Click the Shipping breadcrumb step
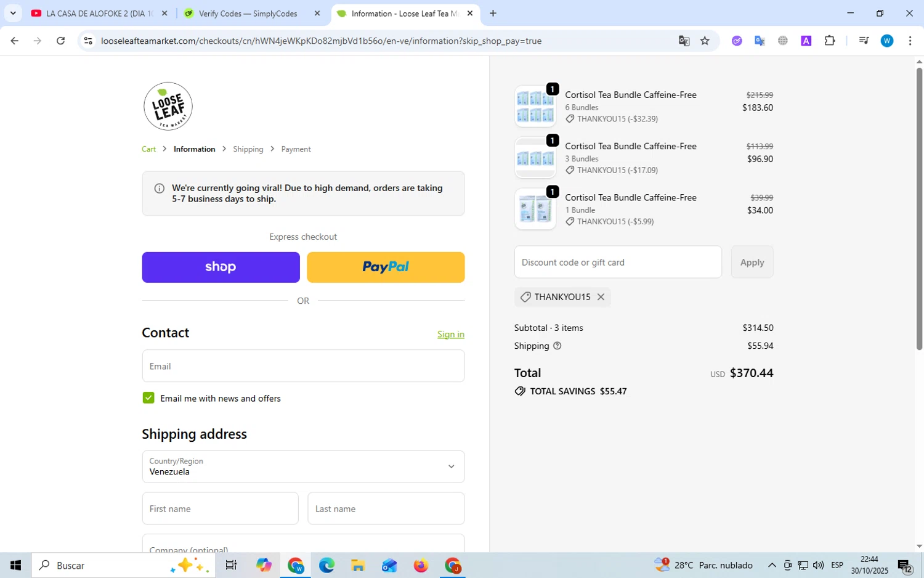The width and height of the screenshot is (924, 578). pos(248,149)
